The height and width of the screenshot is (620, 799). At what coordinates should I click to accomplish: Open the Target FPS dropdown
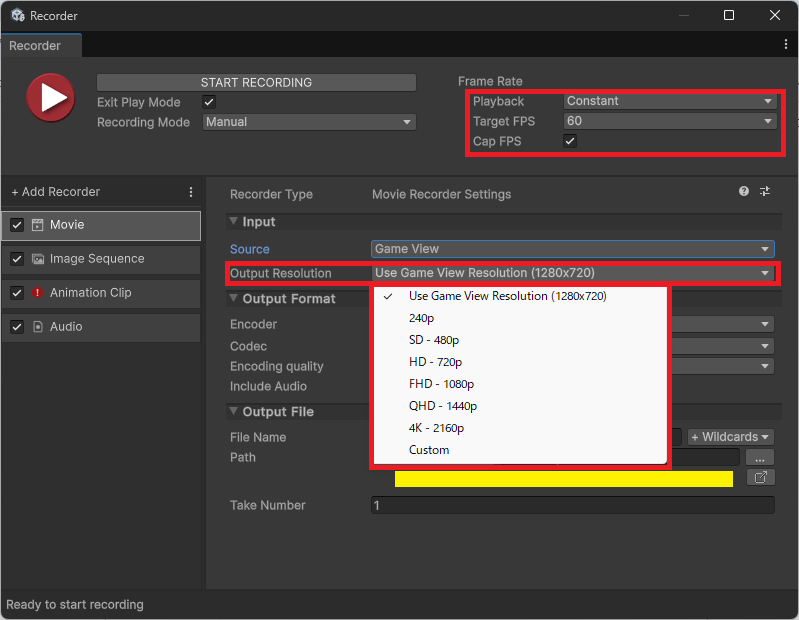coord(669,121)
